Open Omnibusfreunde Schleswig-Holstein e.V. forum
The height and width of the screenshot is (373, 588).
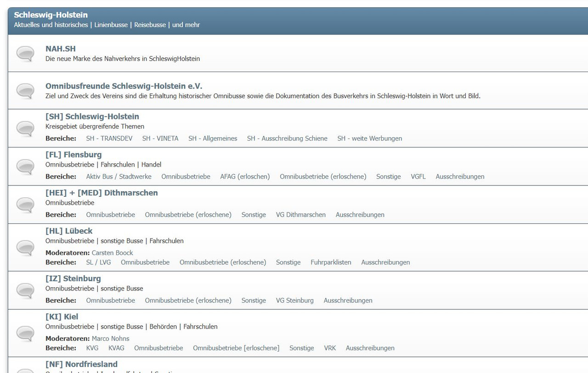[x=124, y=86]
